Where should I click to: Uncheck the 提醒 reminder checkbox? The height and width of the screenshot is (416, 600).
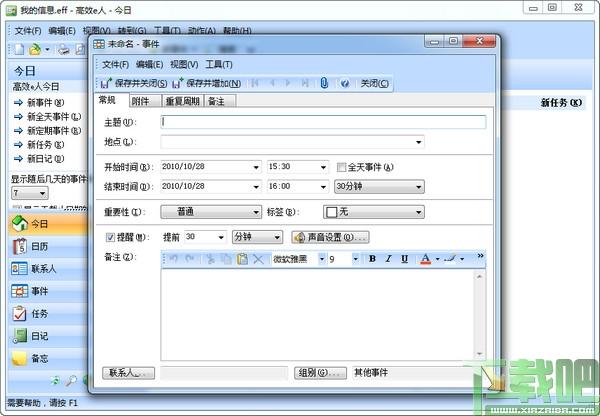[110, 237]
